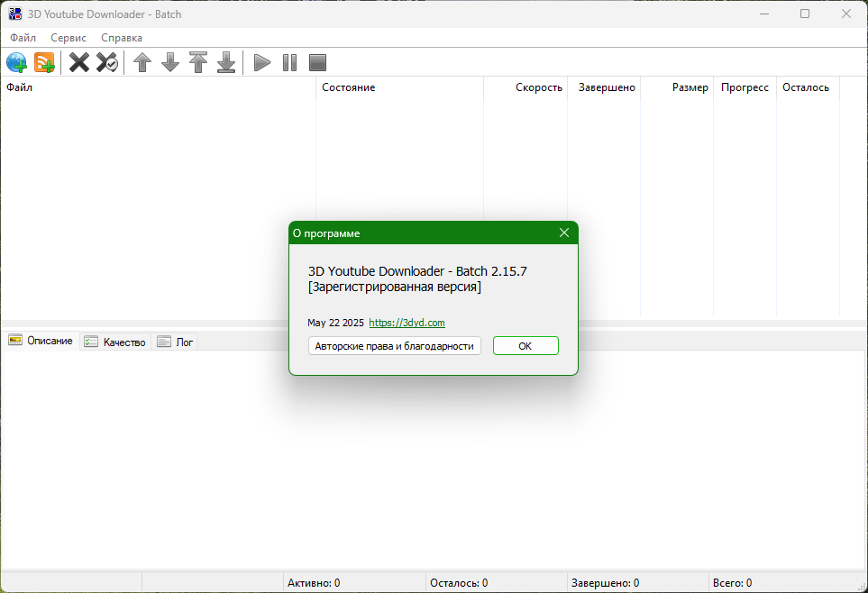
Task: Start downloads with the play button
Action: point(261,62)
